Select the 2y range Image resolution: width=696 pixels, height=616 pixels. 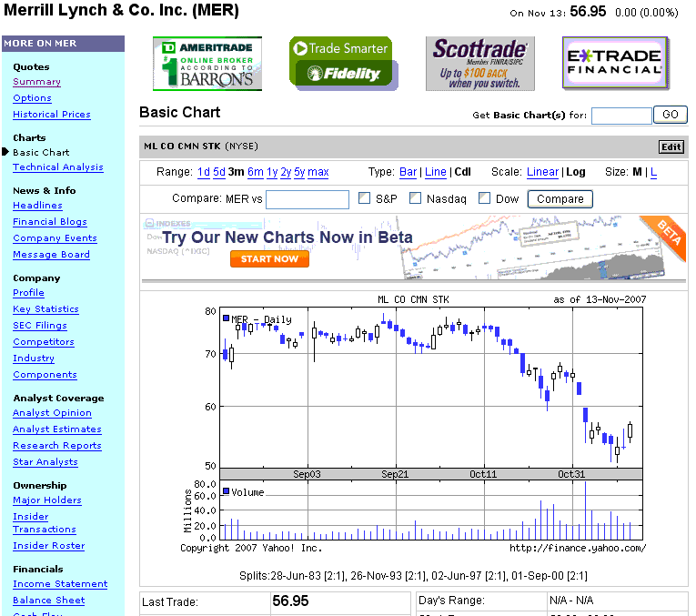[286, 172]
